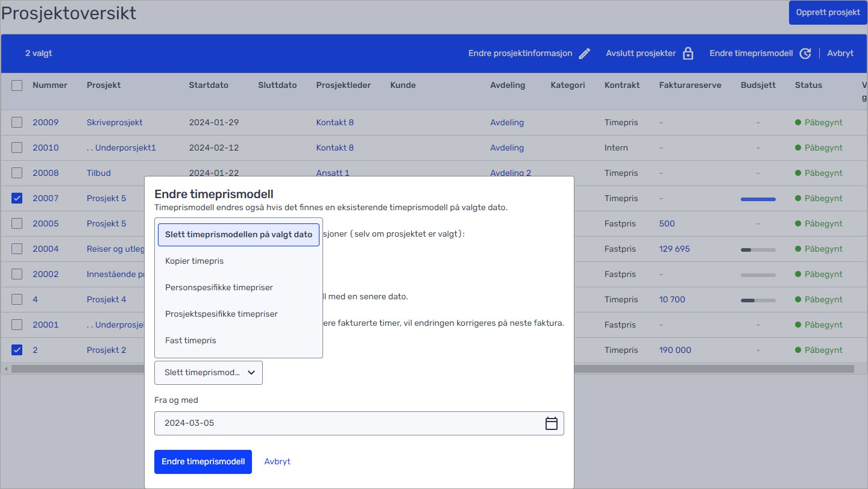
Task: Click Fakturareserve value 190 000
Action: coord(675,350)
